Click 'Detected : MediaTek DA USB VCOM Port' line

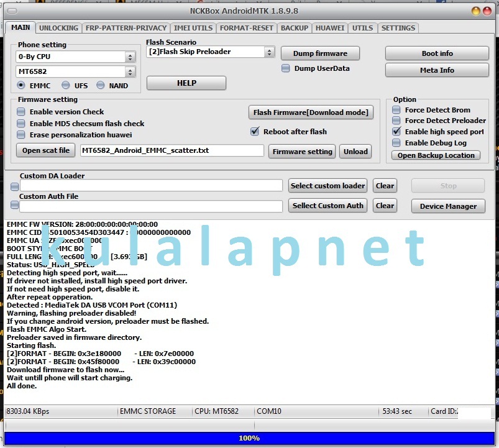pyautogui.click(x=92, y=305)
